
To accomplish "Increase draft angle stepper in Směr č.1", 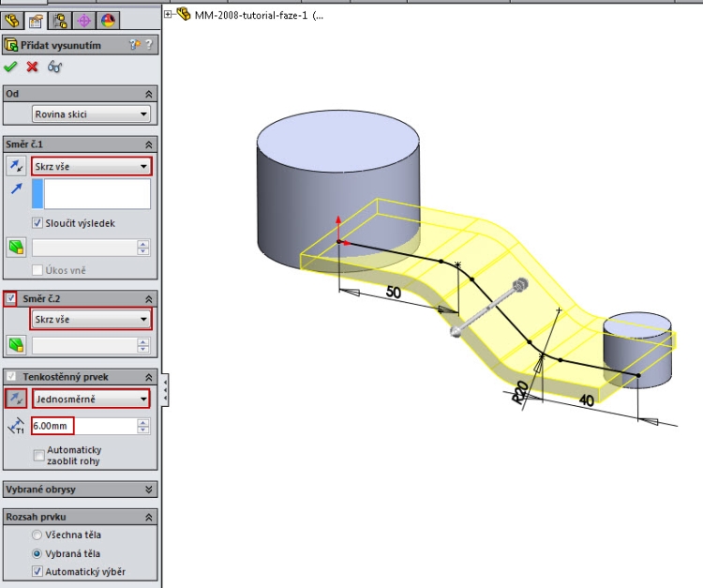I will point(143,244).
